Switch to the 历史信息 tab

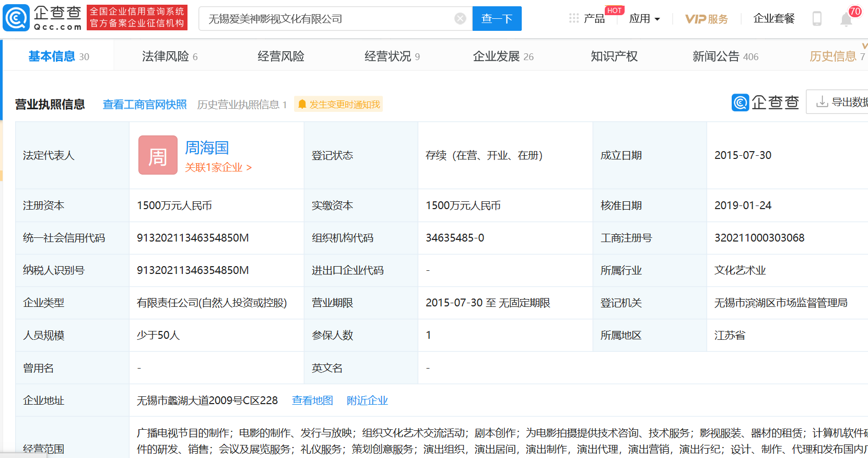click(x=837, y=56)
